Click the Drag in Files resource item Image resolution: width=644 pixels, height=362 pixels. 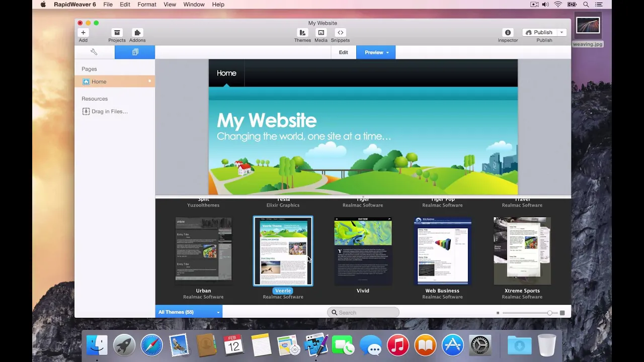(105, 112)
